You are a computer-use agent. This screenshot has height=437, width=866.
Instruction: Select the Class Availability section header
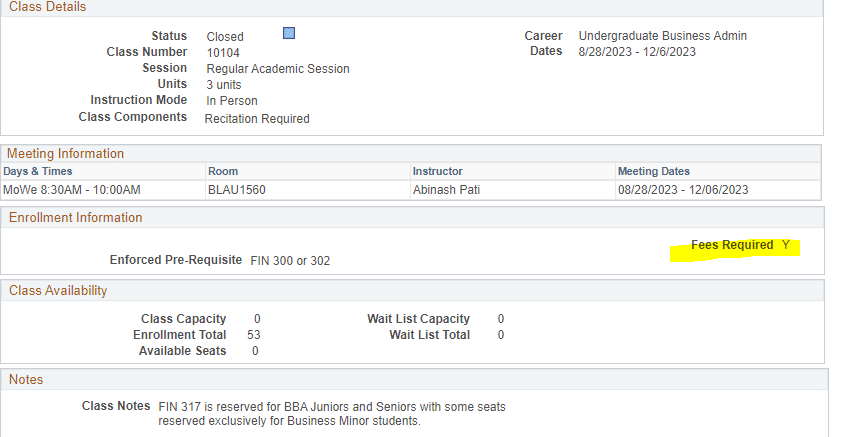pos(58,290)
